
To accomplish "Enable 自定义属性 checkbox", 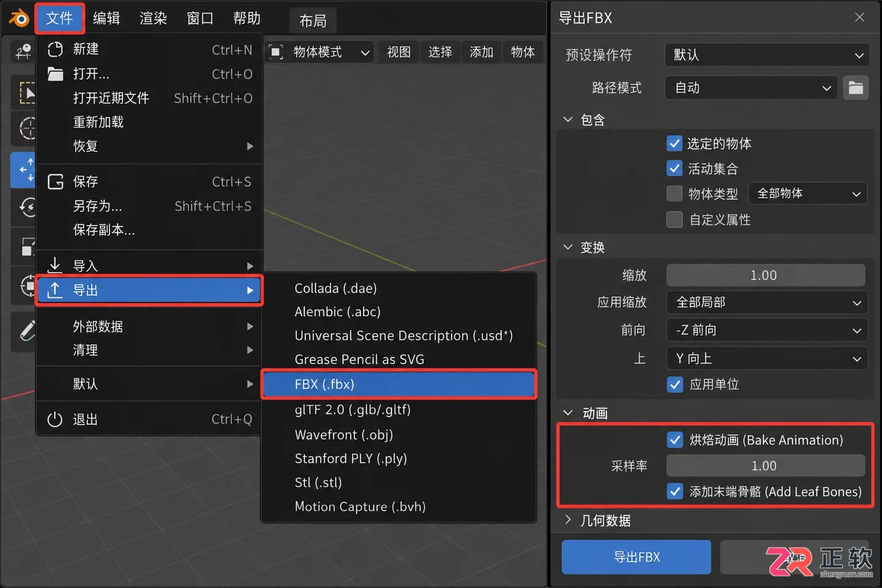I will pos(674,219).
